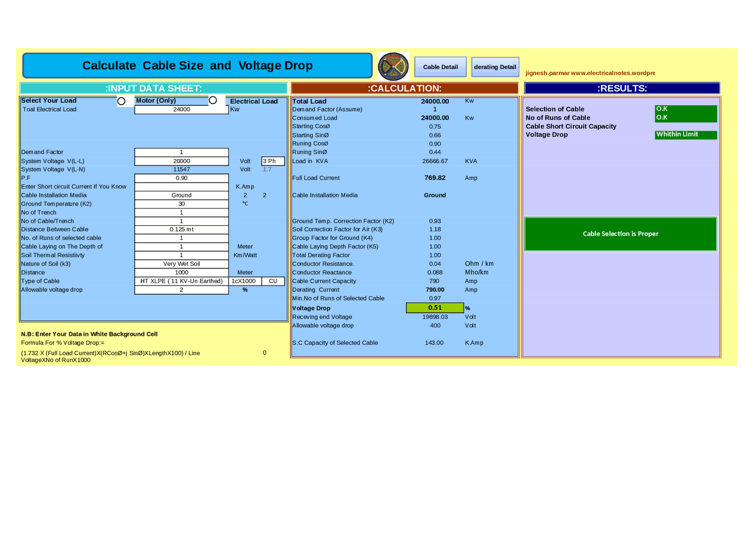This screenshot has width=756, height=535.
Task: Click the Cable Selection is Proper banner
Action: coord(620,234)
